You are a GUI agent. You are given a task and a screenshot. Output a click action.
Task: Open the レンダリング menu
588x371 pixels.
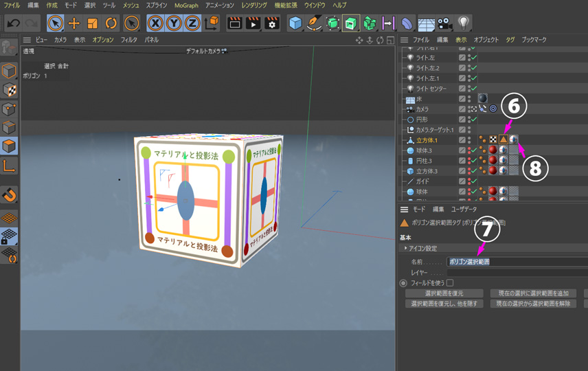coord(254,5)
